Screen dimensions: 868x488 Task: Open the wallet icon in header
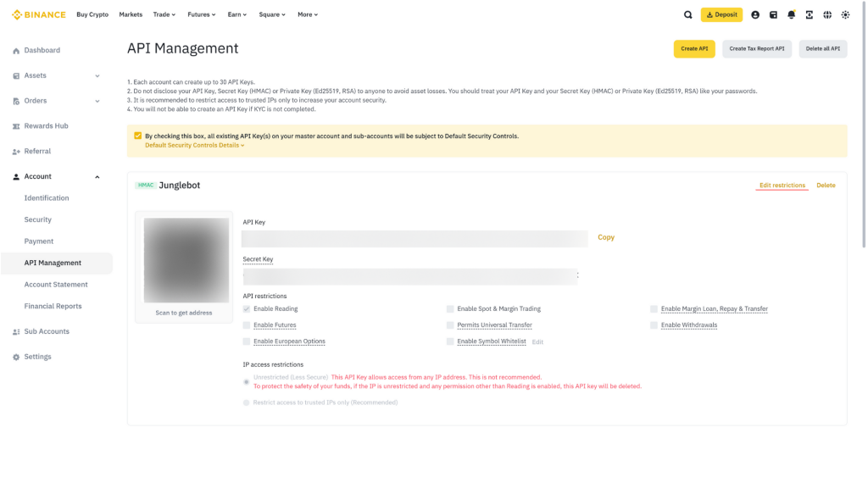[x=773, y=15]
